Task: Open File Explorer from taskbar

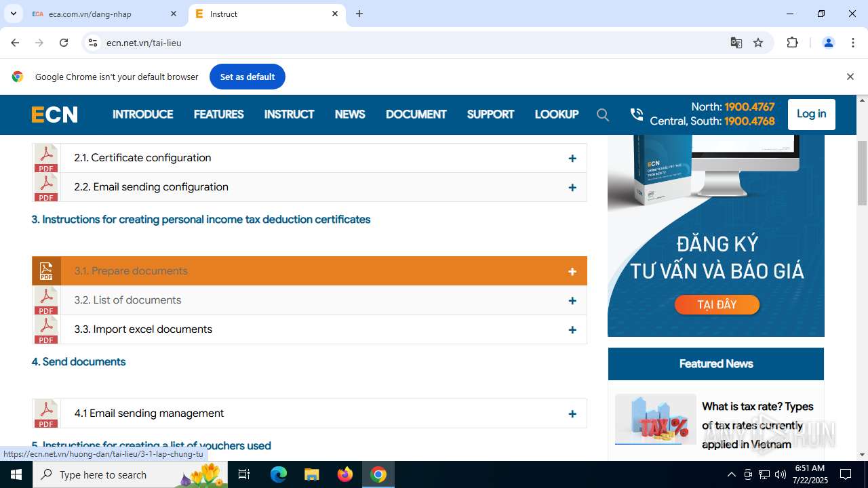Action: pos(311,474)
